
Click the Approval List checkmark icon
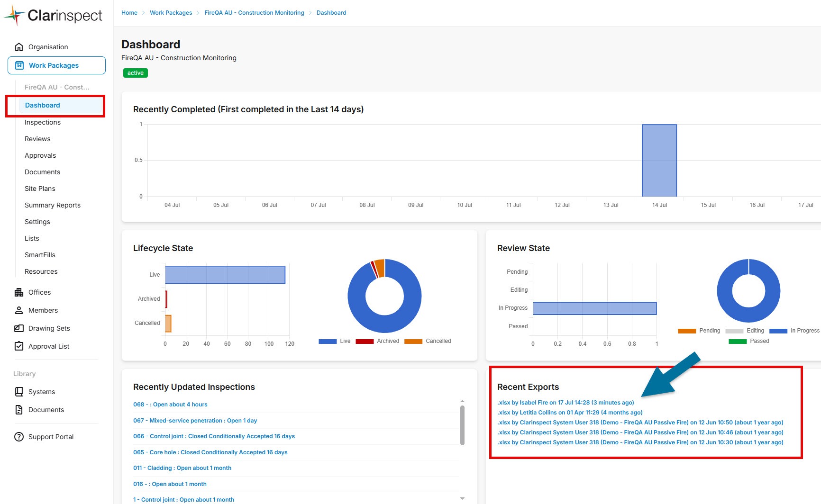point(19,346)
